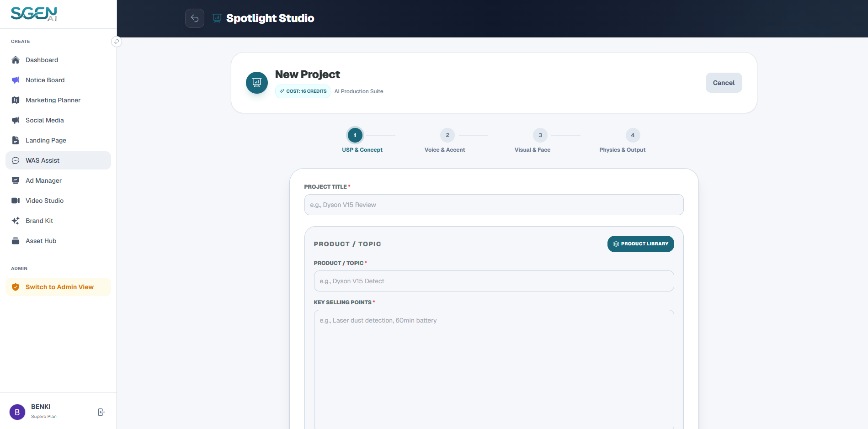Click the Visual & Face step label
This screenshot has height=429, width=868.
point(533,150)
